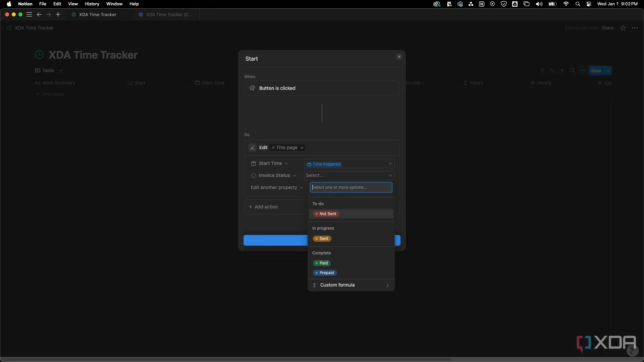Open database view options ellipsis

(583, 70)
